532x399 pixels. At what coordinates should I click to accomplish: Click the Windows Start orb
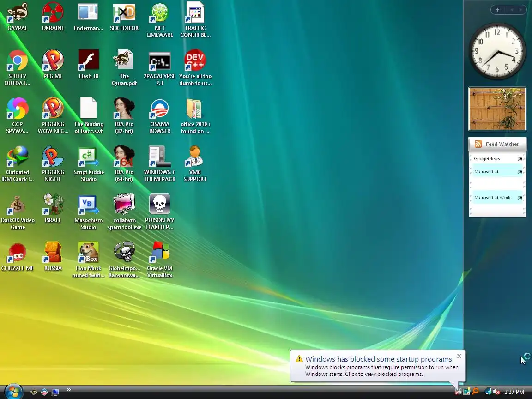(x=14, y=392)
